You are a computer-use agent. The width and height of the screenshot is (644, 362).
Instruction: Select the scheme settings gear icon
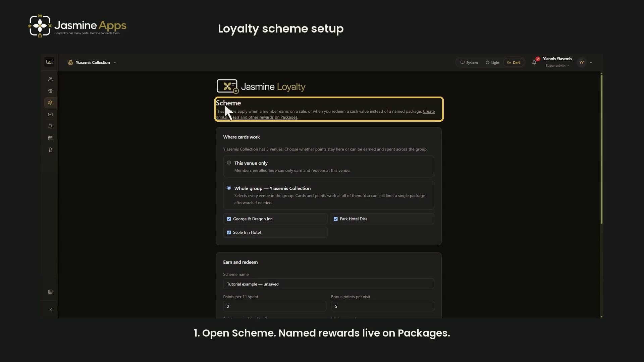pyautogui.click(x=50, y=103)
